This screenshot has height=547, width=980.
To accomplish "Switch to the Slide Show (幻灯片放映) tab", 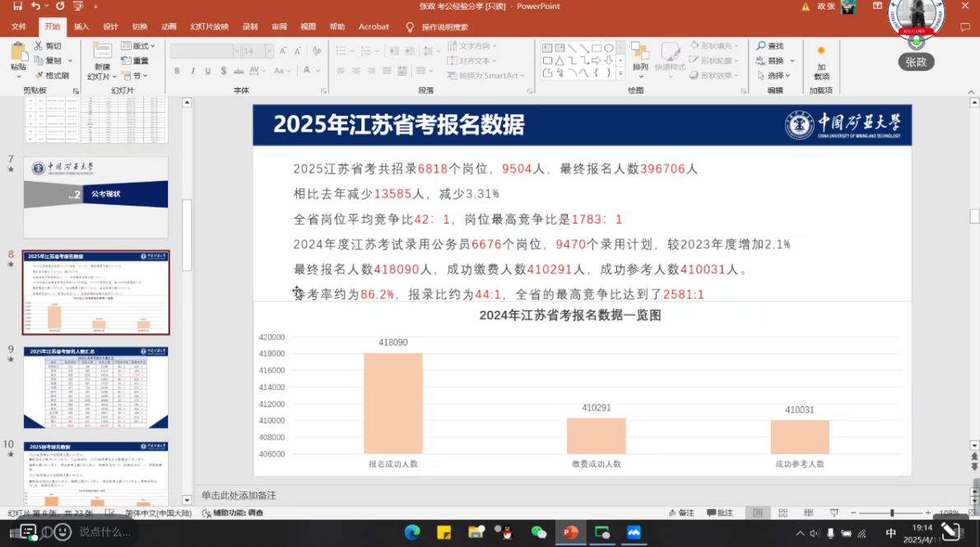I will (x=209, y=26).
